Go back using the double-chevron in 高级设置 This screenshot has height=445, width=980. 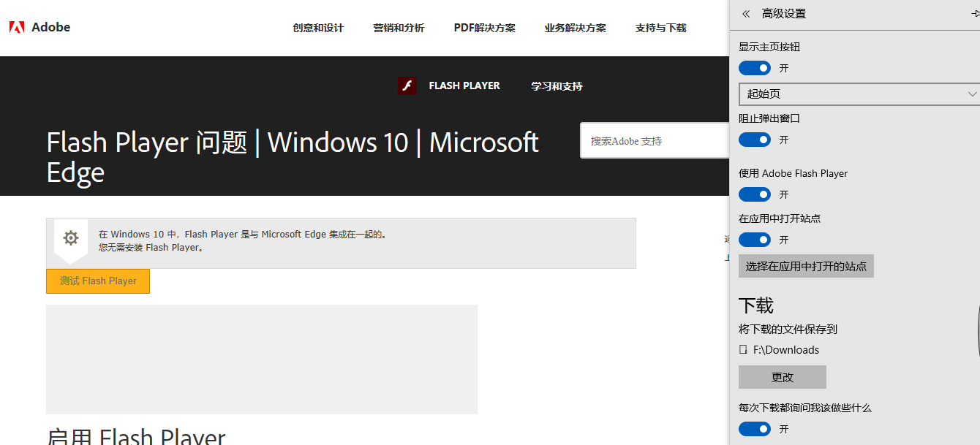coord(746,14)
